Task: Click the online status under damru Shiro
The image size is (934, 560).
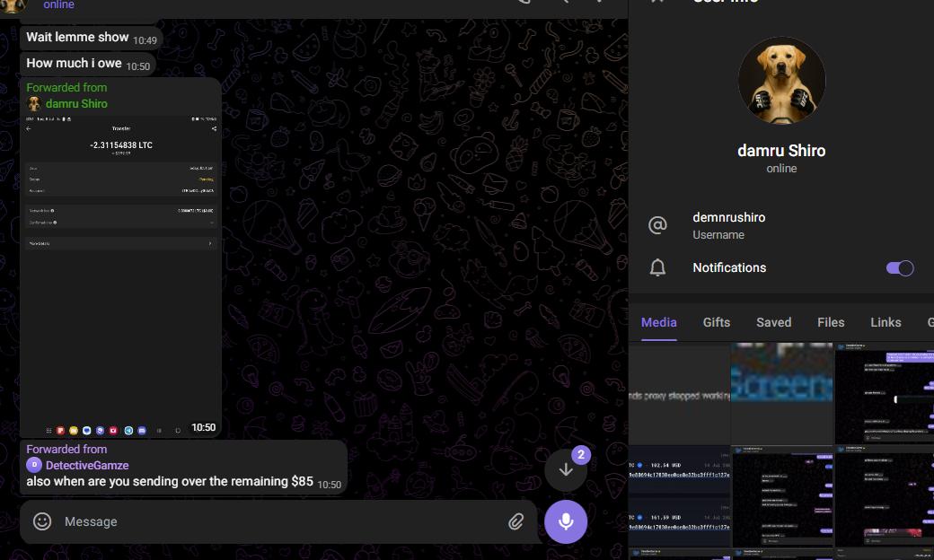Action: point(781,169)
